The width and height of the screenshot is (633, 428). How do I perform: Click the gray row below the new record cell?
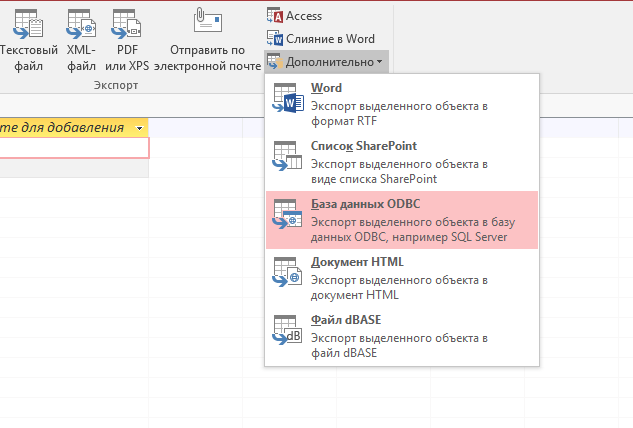coord(74,168)
